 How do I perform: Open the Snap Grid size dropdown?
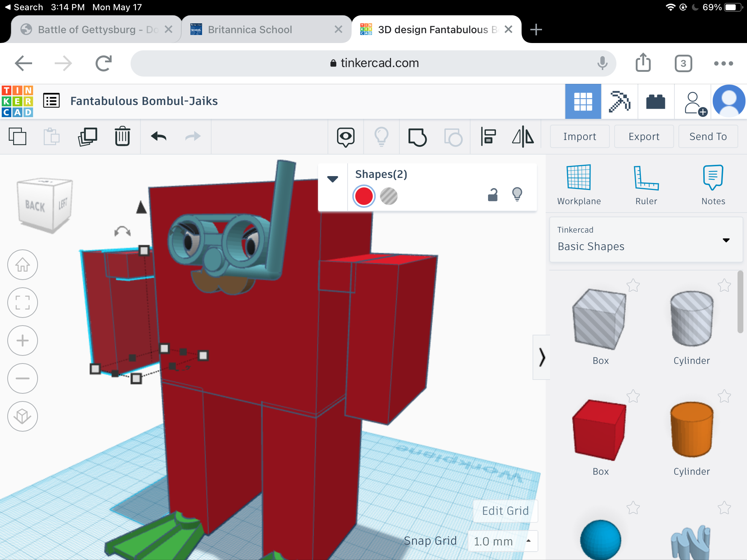click(503, 541)
